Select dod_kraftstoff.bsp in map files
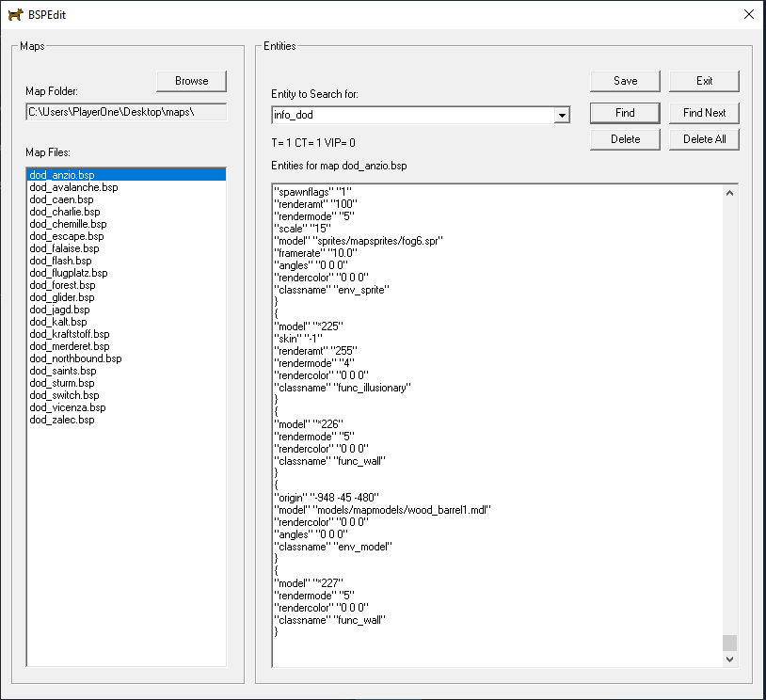Image resolution: width=766 pixels, height=700 pixels. (x=126, y=334)
